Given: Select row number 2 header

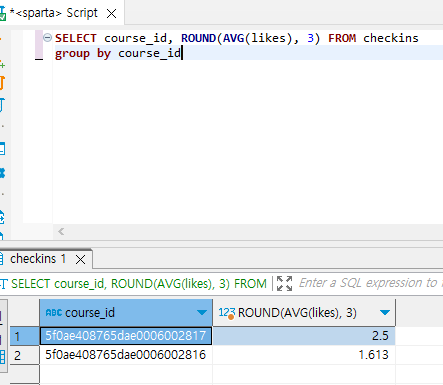Looking at the screenshot, I should [25, 355].
